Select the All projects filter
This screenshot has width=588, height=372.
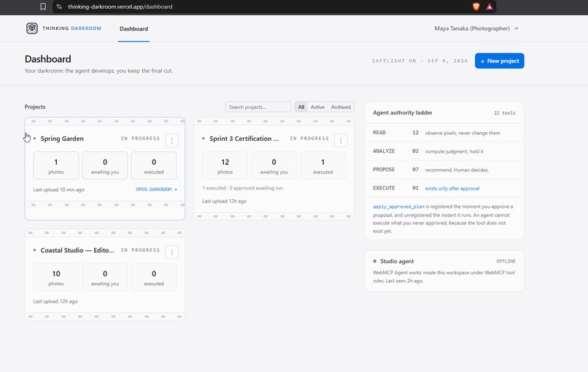[x=301, y=107]
